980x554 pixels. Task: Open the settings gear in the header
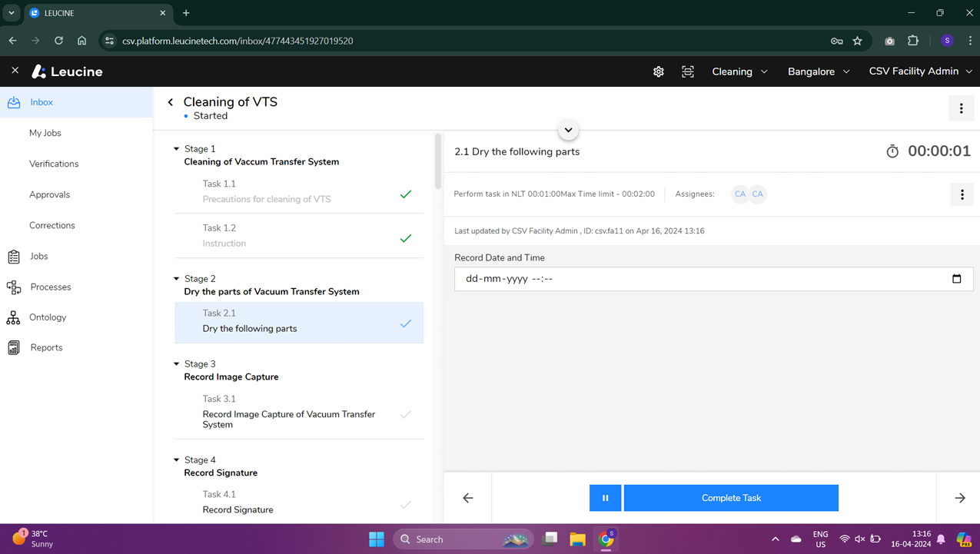(658, 71)
